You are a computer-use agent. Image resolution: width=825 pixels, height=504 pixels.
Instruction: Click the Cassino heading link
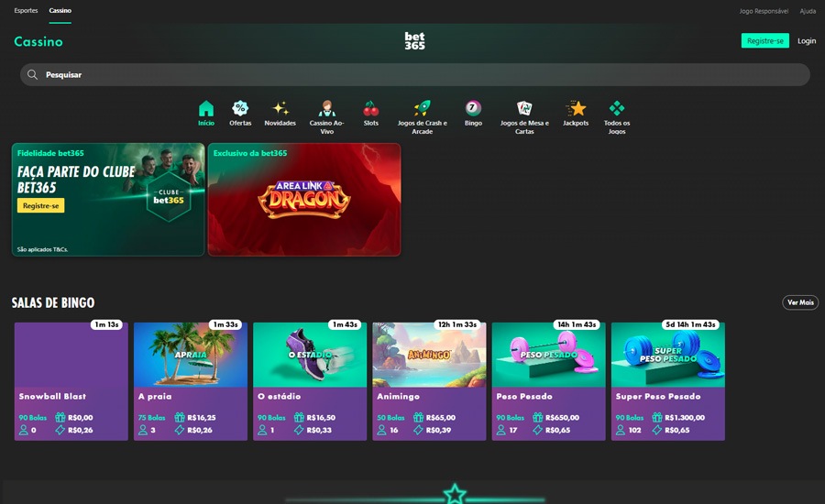[x=38, y=41]
